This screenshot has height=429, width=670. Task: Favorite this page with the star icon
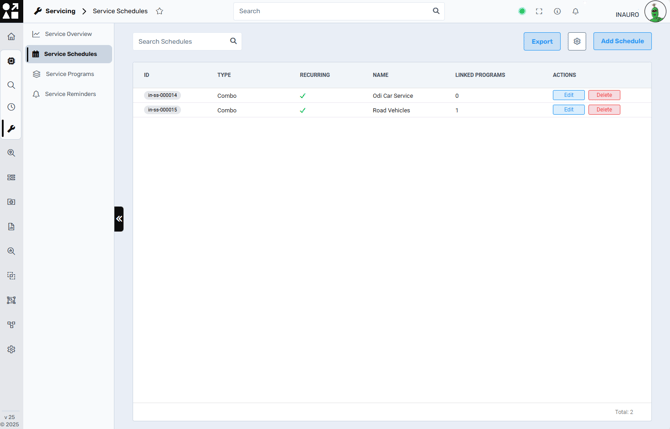click(159, 12)
